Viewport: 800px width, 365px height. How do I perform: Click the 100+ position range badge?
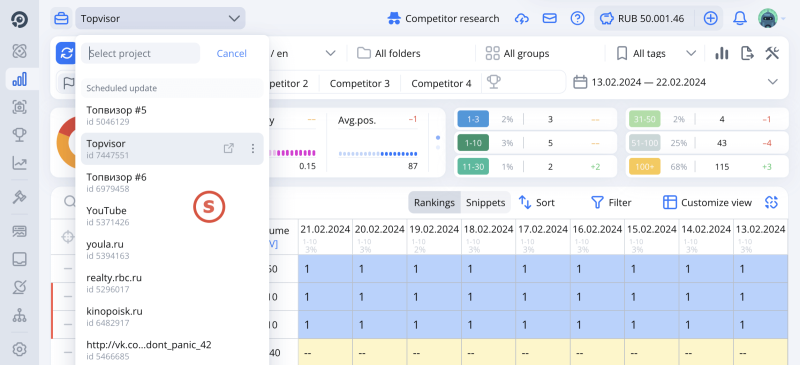coord(645,167)
